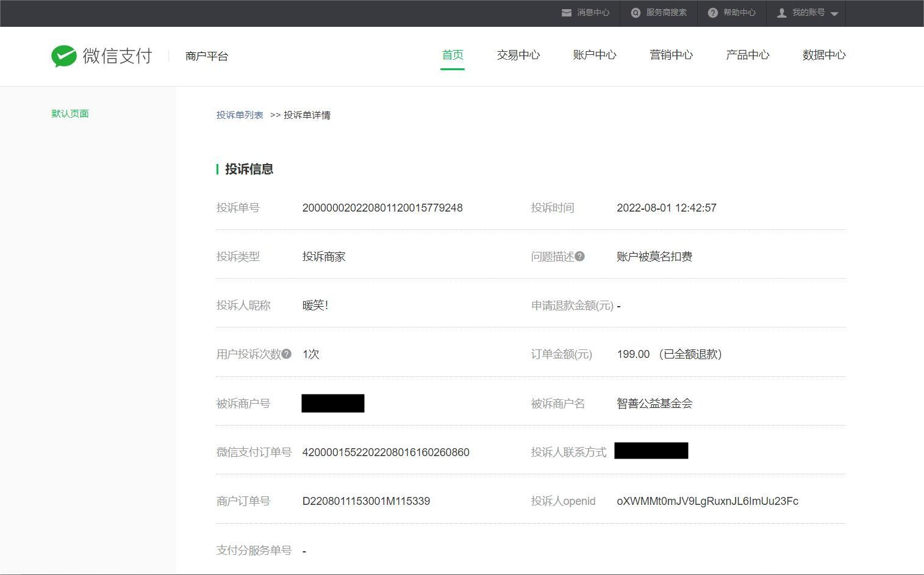Open the 产品中心 tab
This screenshot has height=575, width=924.
click(748, 55)
